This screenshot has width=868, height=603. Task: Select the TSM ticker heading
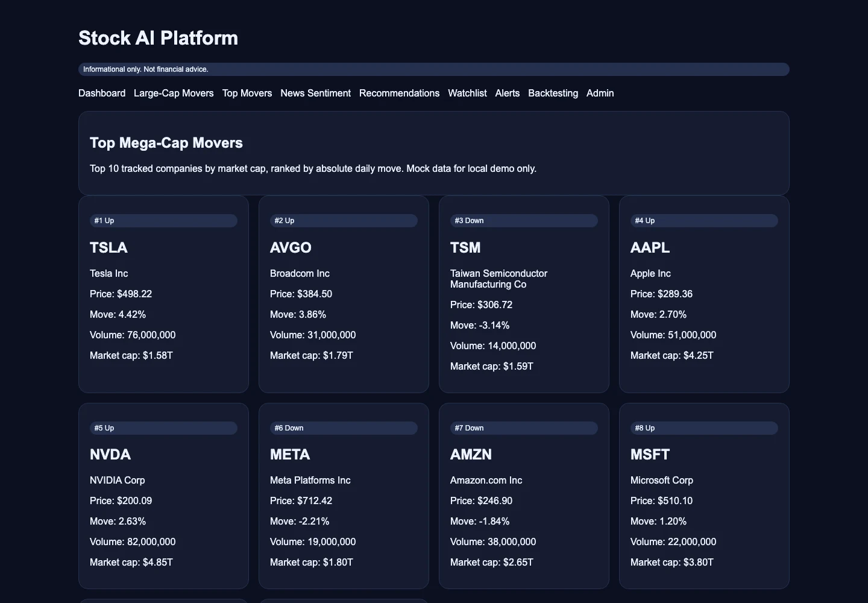click(x=465, y=248)
